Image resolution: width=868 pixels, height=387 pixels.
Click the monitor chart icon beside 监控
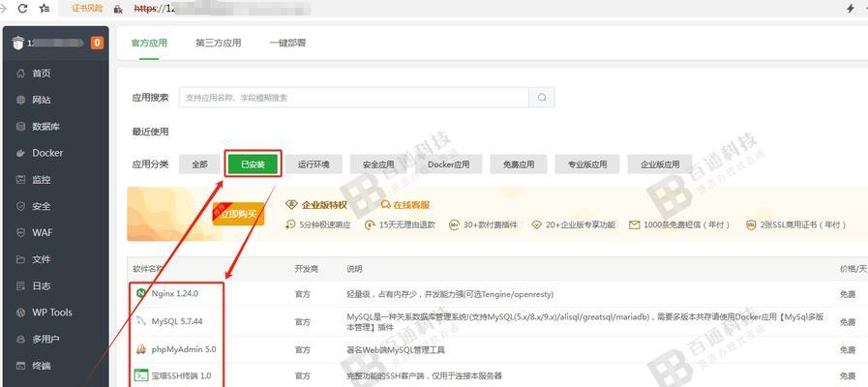[21, 179]
